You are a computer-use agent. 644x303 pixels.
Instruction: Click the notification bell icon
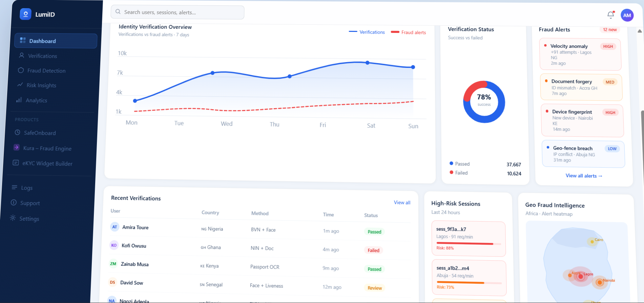click(x=610, y=15)
